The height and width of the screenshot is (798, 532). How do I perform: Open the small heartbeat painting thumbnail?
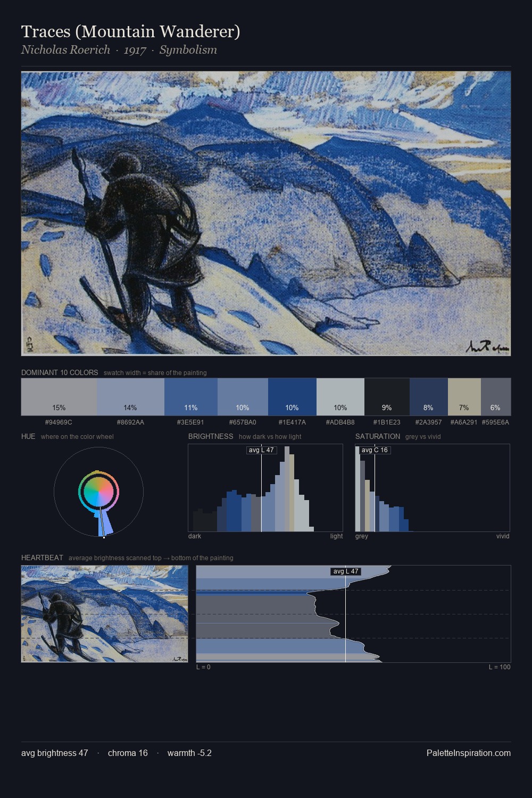point(105,614)
